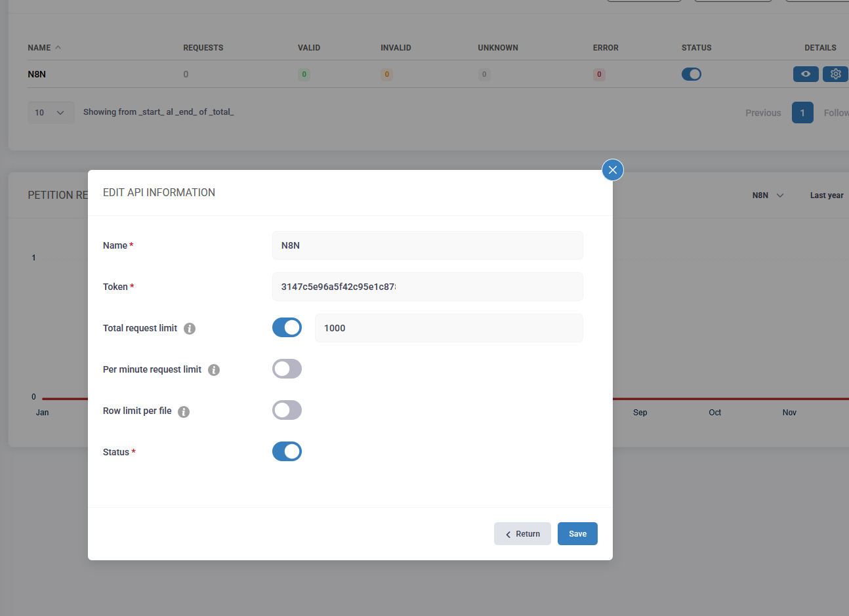The width and height of the screenshot is (849, 616).
Task: Click the info icon beside Total request limit
Action: coord(190,328)
